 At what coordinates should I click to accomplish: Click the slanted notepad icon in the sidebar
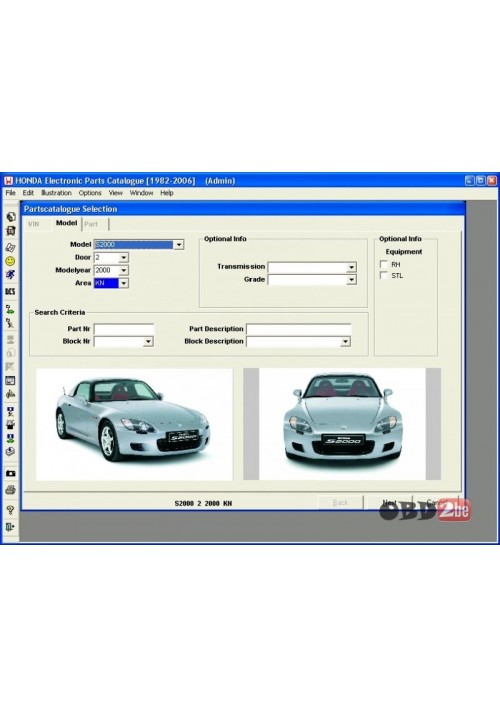tap(11, 247)
